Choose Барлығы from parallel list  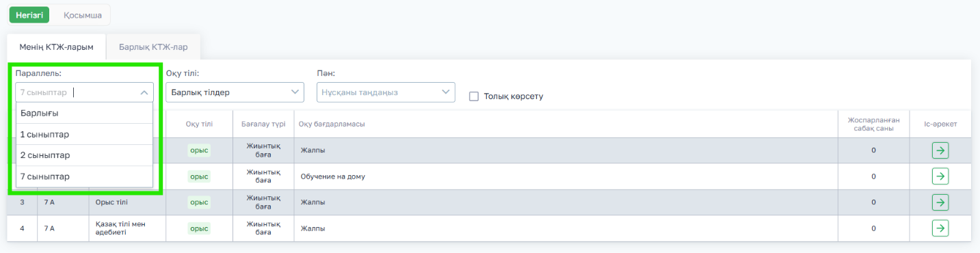(x=84, y=114)
